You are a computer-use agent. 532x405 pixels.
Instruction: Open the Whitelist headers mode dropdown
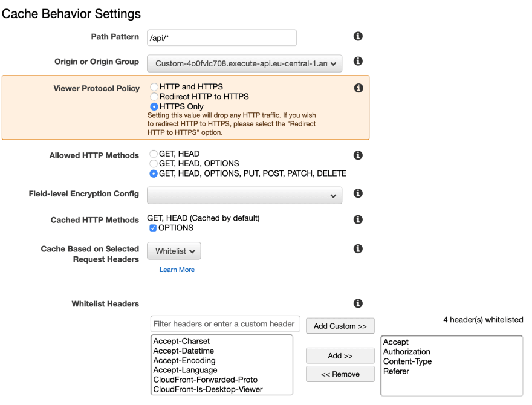pyautogui.click(x=174, y=251)
